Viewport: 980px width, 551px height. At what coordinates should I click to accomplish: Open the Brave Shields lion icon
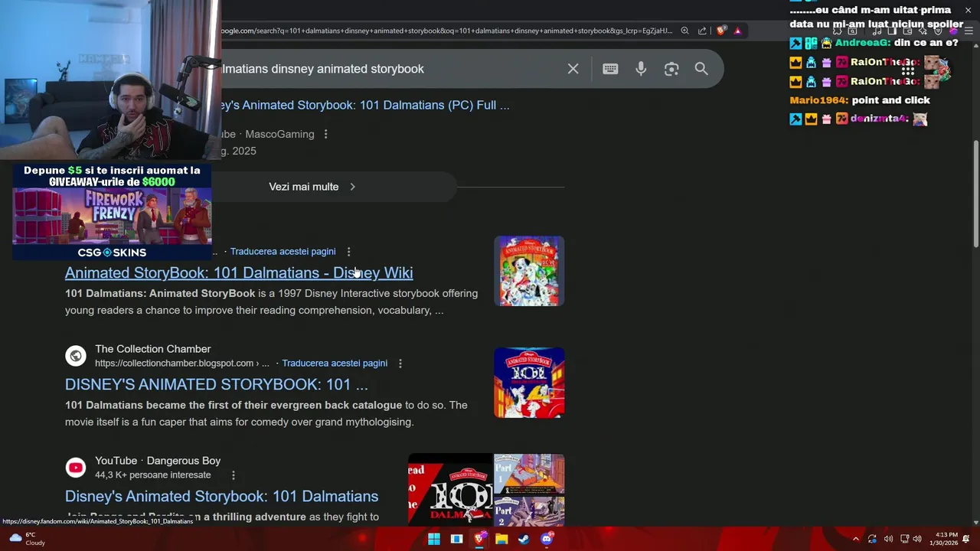point(720,31)
